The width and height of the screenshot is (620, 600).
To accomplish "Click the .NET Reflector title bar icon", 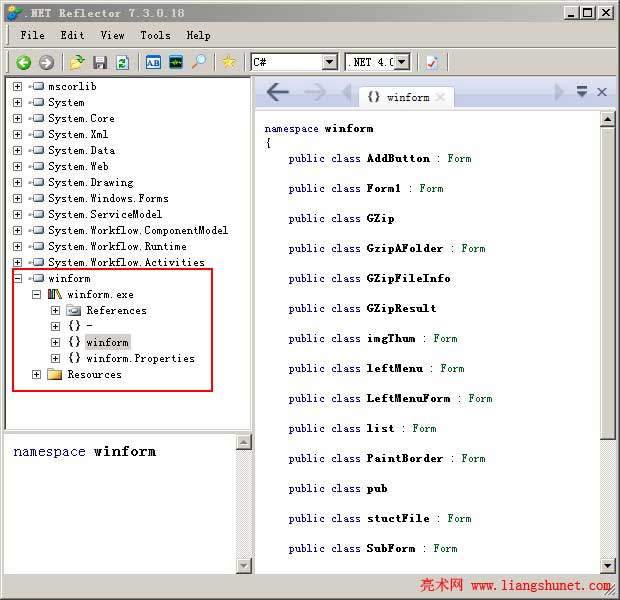I will (x=14, y=13).
